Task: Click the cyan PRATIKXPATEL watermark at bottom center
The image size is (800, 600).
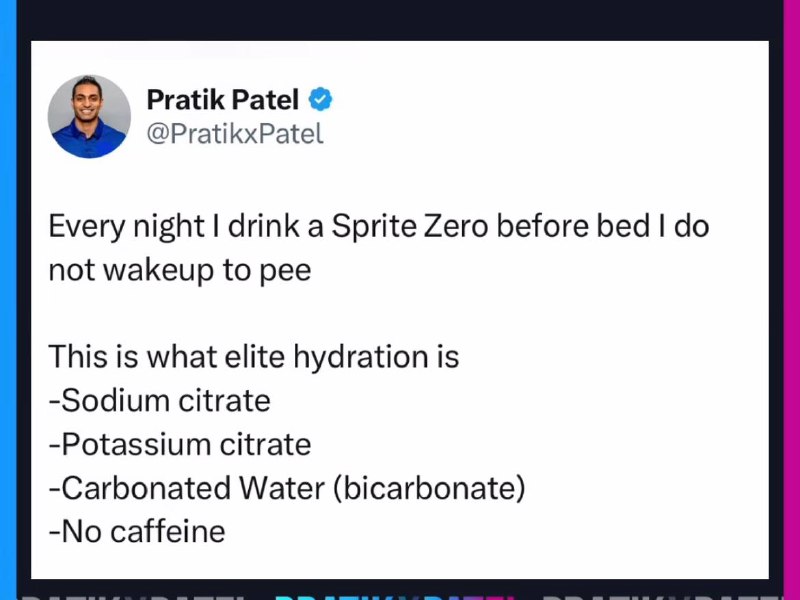Action: 393,596
